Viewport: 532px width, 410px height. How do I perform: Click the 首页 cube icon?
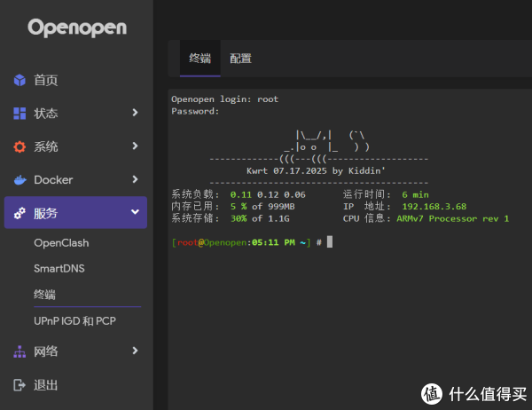(20, 81)
